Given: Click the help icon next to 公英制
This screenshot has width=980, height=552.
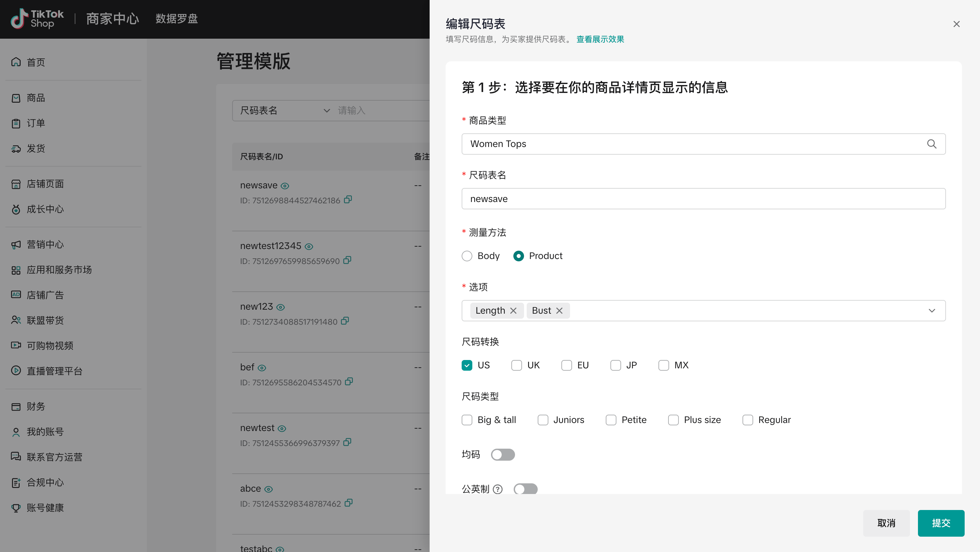Looking at the screenshot, I should click(498, 489).
